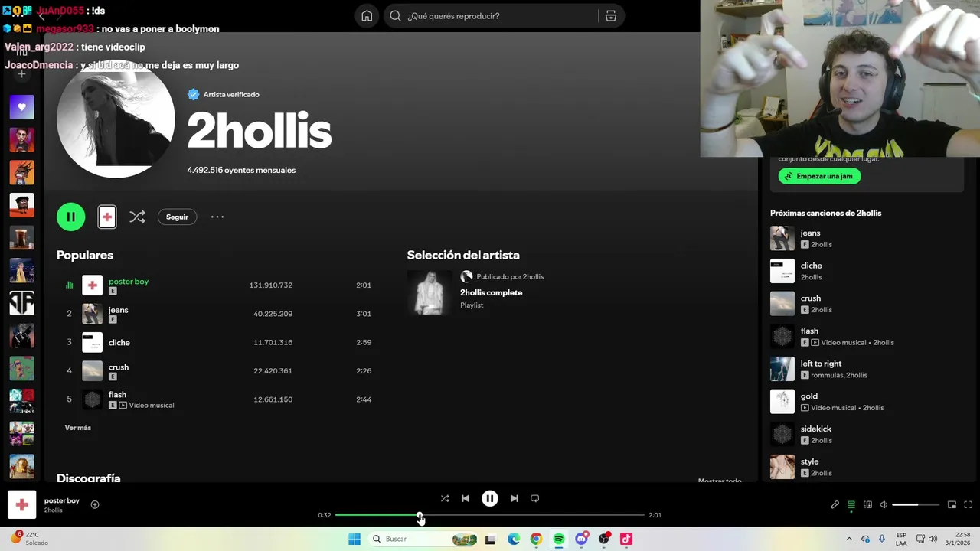Open the 2hollis complete playlist
The height and width of the screenshot is (551, 980).
coord(491,292)
